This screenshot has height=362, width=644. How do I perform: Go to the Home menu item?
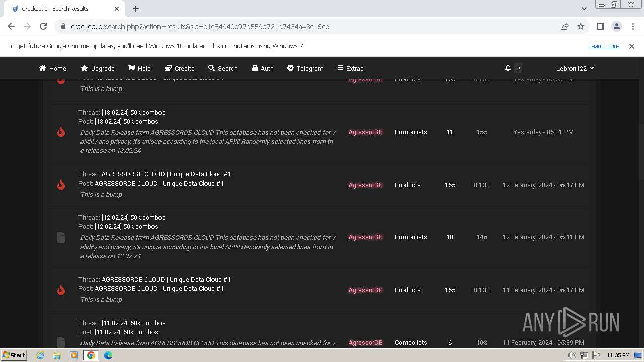click(x=52, y=68)
